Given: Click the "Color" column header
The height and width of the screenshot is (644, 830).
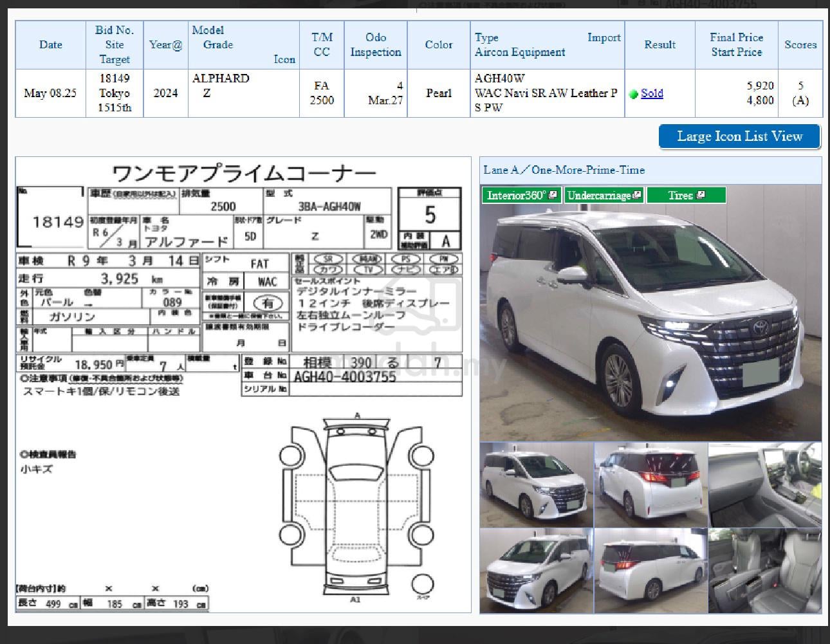Looking at the screenshot, I should click(x=439, y=45).
